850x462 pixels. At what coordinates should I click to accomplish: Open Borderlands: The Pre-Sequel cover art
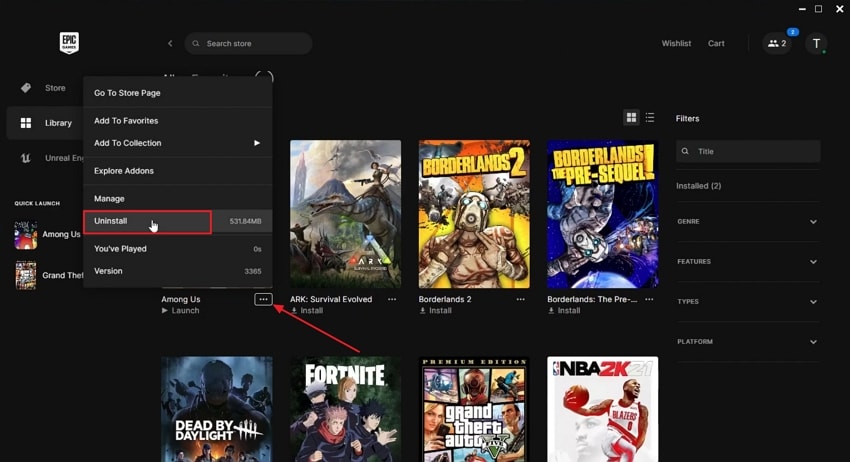pos(603,214)
